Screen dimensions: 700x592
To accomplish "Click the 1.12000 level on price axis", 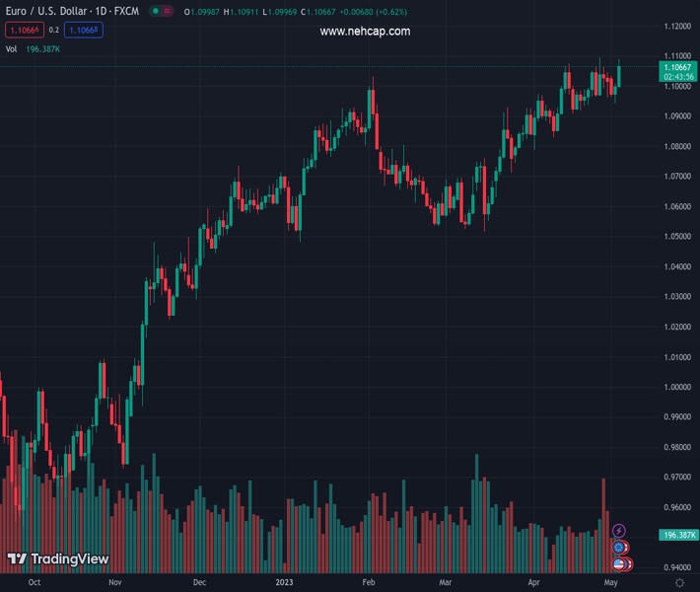I will [x=676, y=26].
